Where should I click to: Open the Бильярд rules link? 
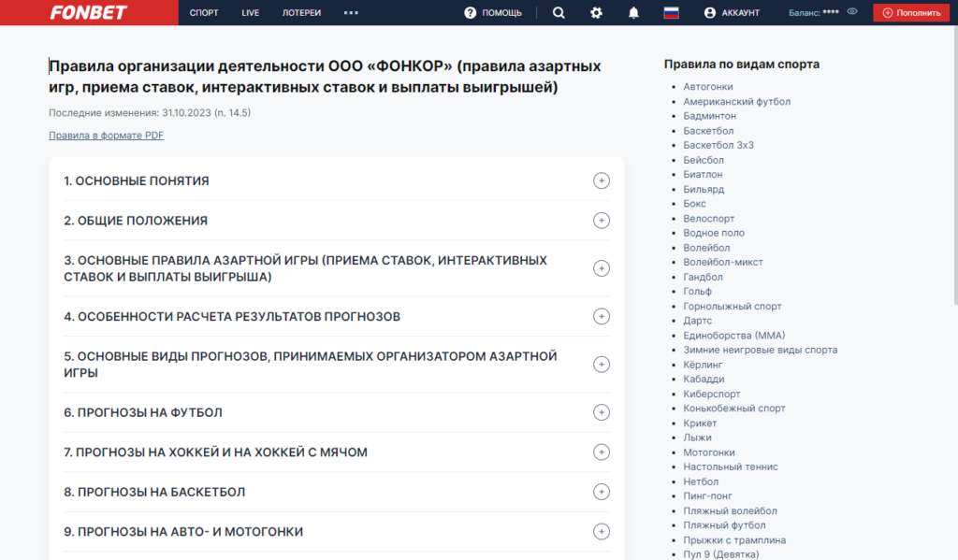(x=704, y=189)
